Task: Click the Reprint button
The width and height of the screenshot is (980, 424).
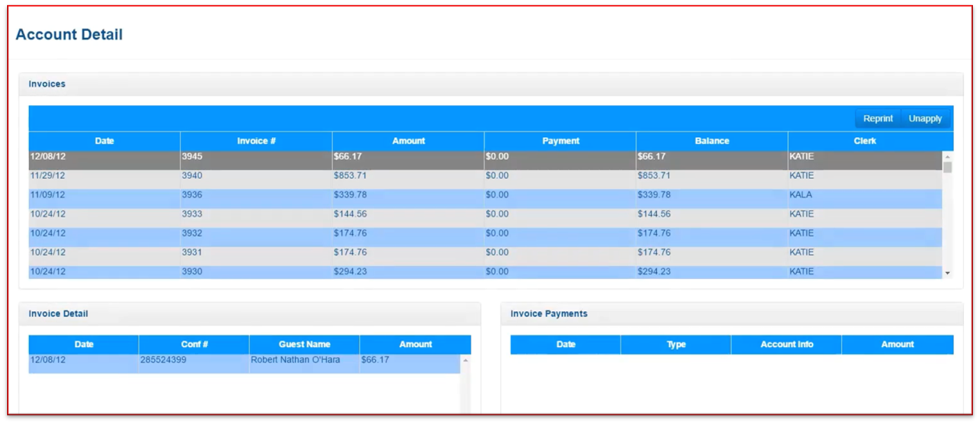Action: click(x=877, y=119)
